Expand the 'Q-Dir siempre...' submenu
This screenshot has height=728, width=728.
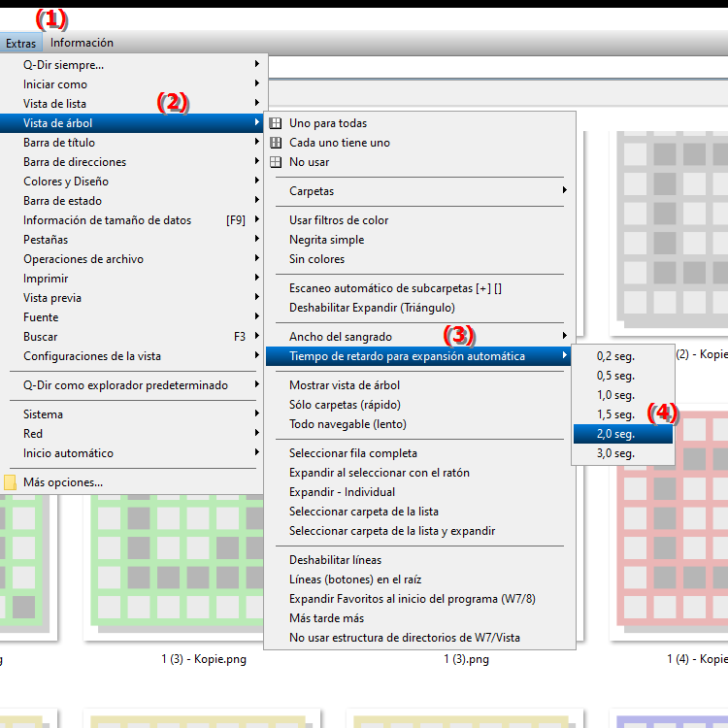[132, 64]
